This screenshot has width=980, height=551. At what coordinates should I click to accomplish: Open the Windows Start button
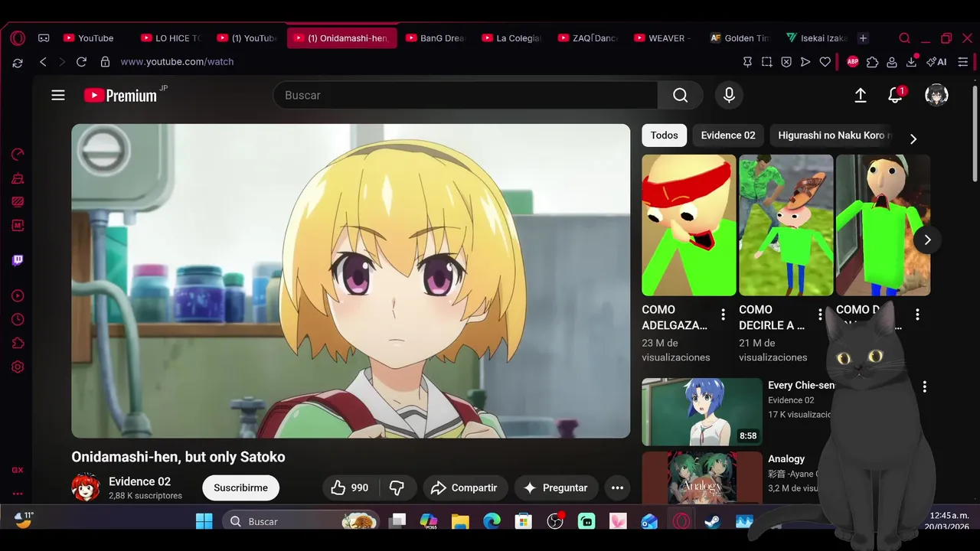pos(204,521)
